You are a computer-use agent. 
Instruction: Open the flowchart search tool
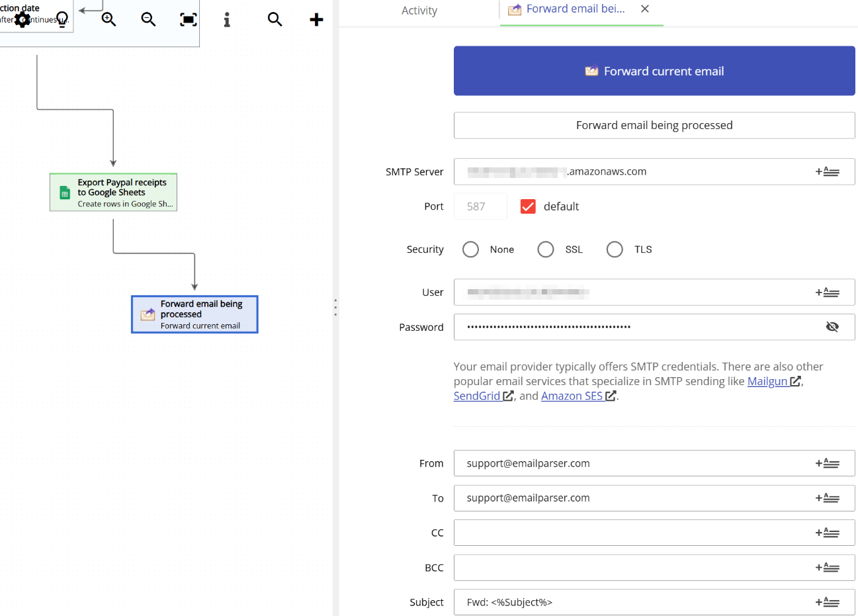pos(275,19)
